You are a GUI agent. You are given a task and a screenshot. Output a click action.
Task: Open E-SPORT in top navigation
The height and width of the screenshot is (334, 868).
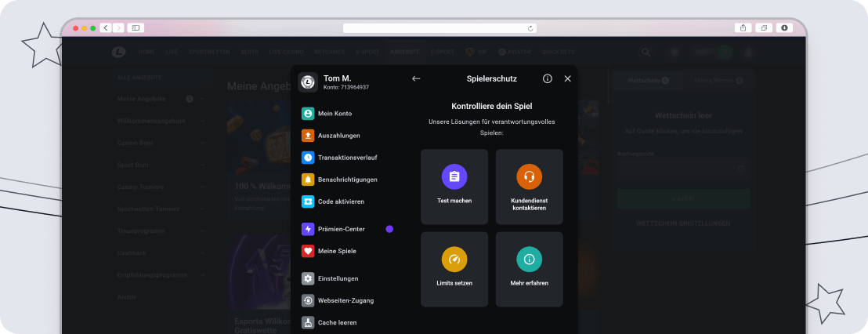pos(443,52)
